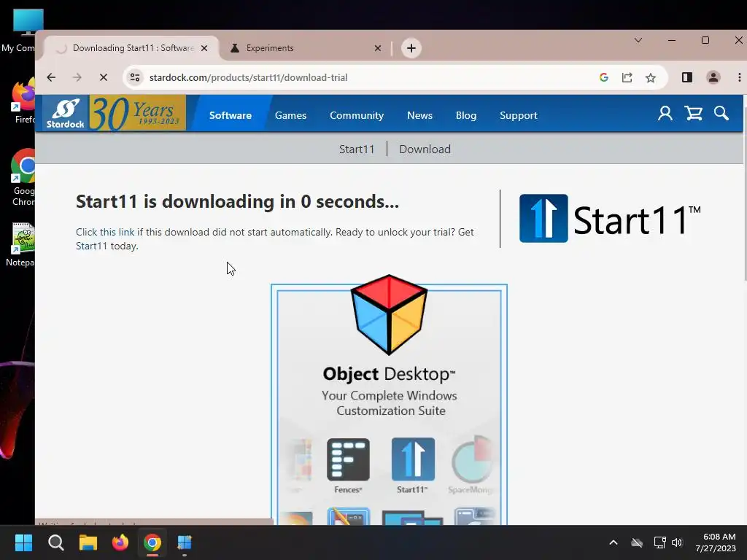The image size is (747, 560).
Task: Open the Windows Start button
Action: [x=23, y=542]
